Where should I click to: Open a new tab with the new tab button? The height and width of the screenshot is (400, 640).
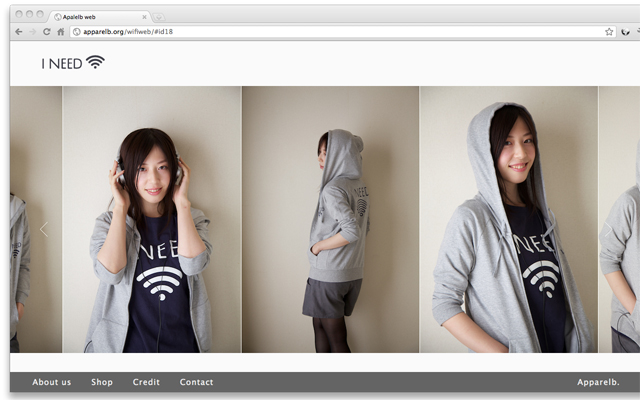pos(160,17)
